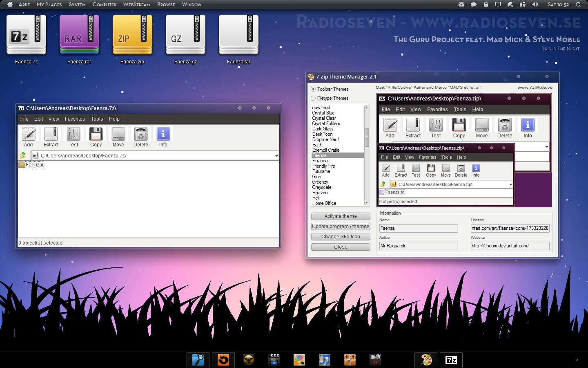The image size is (588, 368).
Task: Click Info icon in Faenza.7z window
Action: tap(163, 134)
